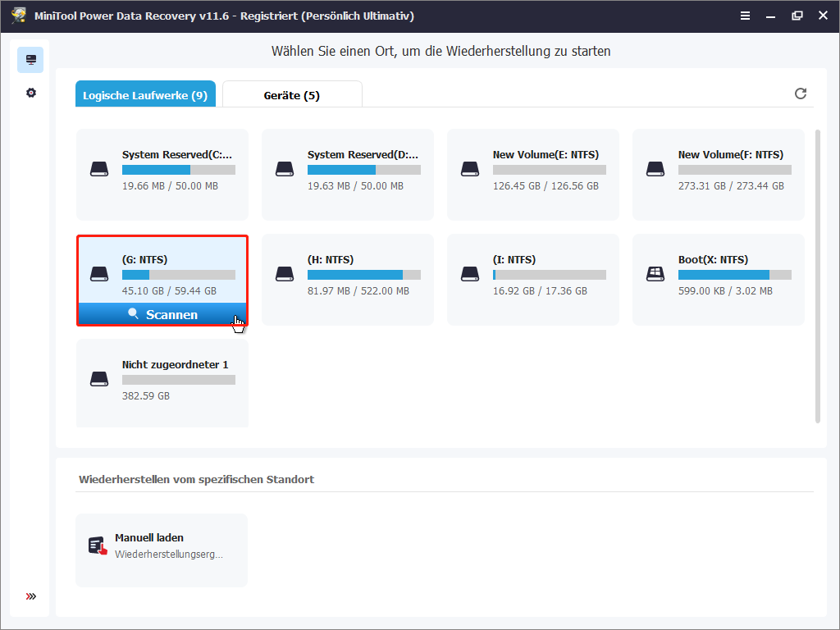
Task: Refresh the drive list
Action: [801, 94]
